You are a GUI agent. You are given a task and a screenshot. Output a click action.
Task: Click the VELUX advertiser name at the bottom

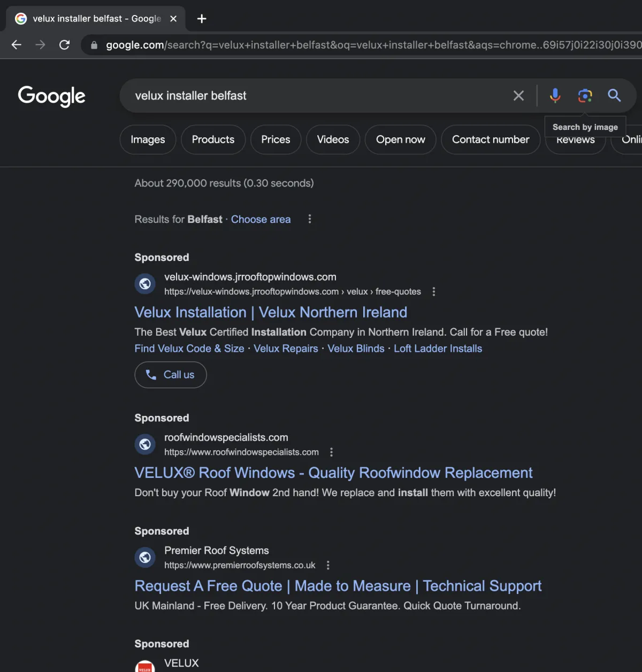tap(181, 663)
